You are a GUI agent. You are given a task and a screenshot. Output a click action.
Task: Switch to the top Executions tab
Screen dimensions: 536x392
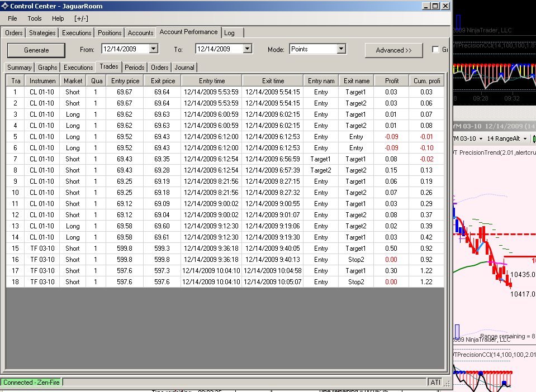(x=77, y=33)
